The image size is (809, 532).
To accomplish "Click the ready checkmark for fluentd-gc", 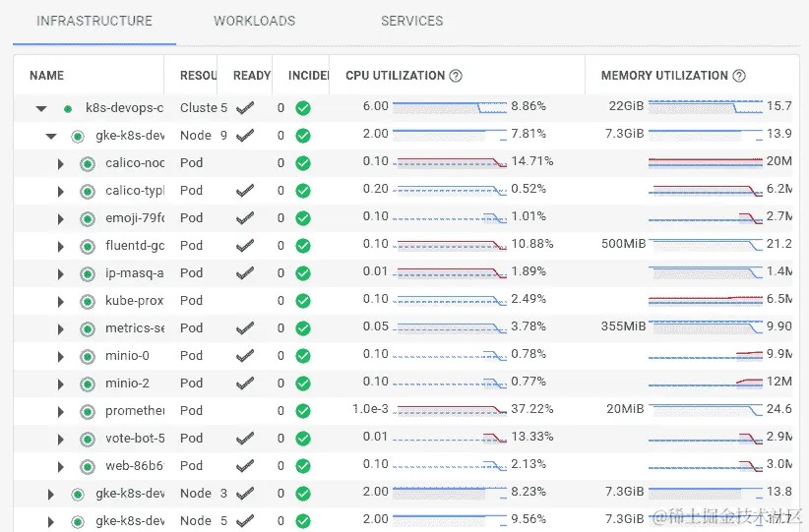I will click(x=245, y=246).
